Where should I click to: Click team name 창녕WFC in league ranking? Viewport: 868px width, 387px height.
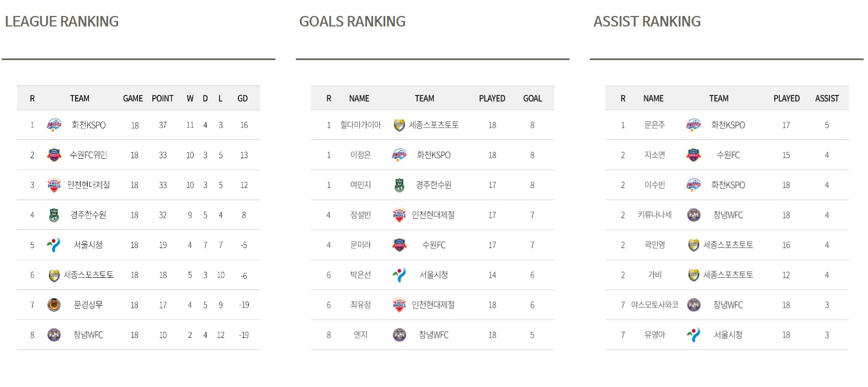[88, 335]
